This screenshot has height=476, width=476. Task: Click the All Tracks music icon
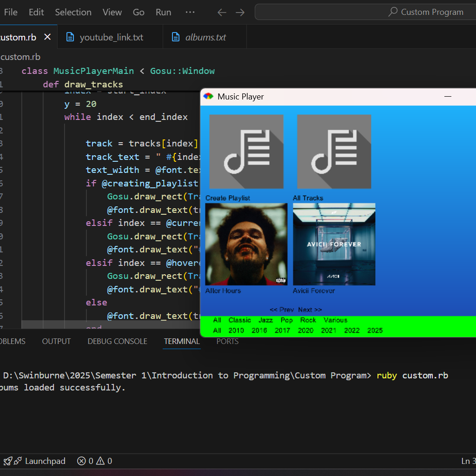(334, 152)
